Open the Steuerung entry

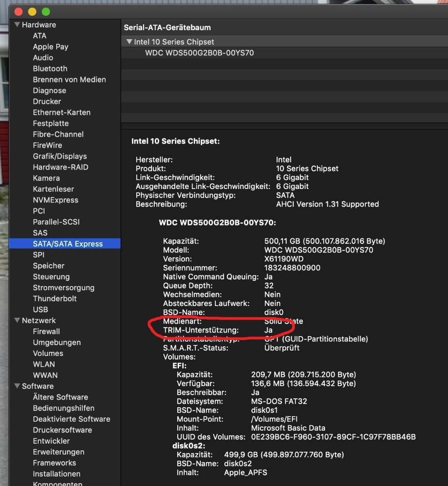coord(51,276)
